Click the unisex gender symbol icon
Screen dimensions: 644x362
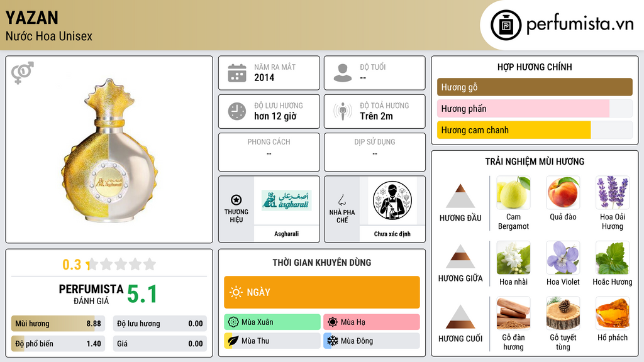tap(22, 73)
